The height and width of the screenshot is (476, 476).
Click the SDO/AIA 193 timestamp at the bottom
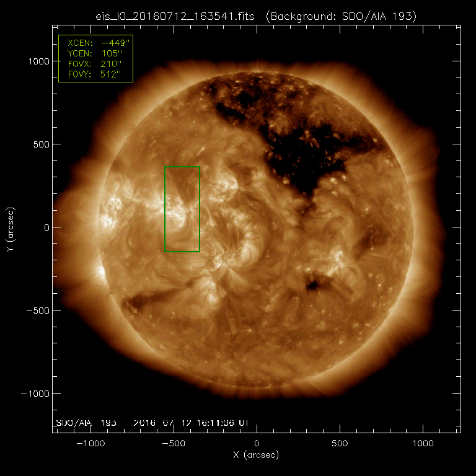[x=152, y=423]
